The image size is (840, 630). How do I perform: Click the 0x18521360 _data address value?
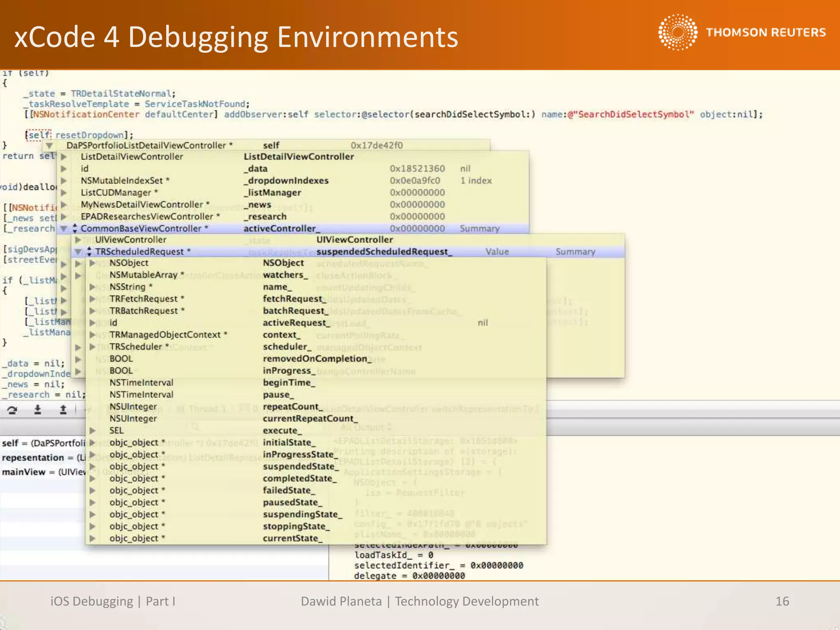[x=417, y=169]
